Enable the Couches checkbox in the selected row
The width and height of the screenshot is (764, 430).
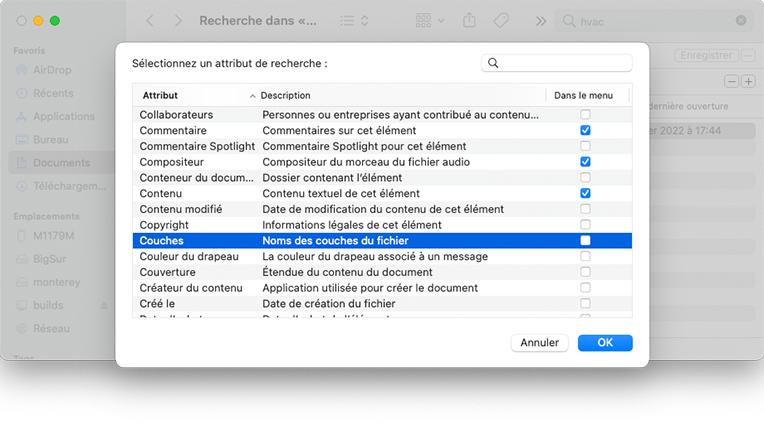tap(585, 241)
